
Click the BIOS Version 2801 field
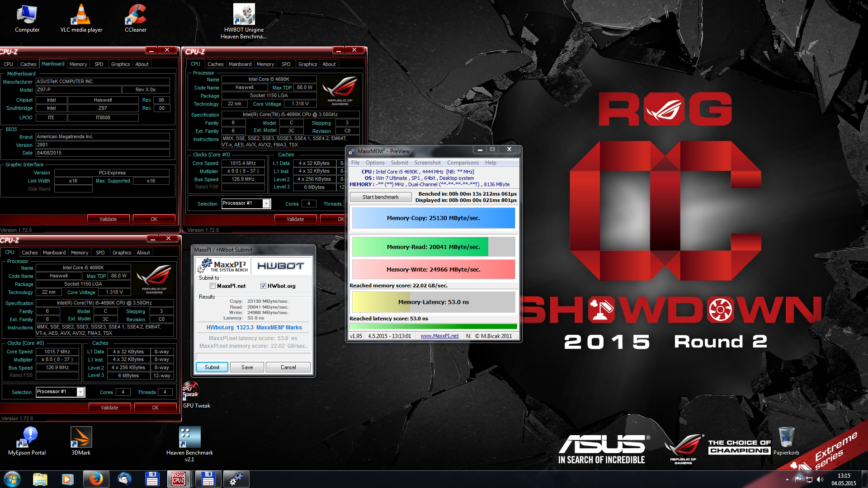(x=103, y=145)
